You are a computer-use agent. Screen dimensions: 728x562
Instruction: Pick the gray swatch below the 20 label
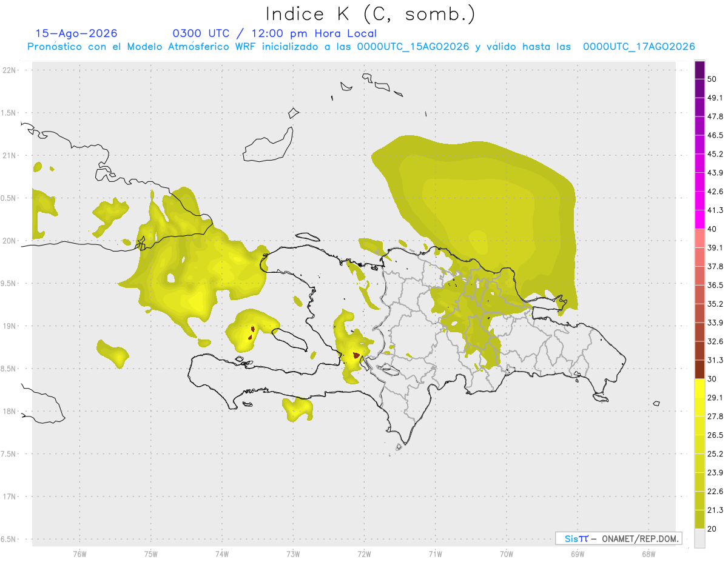700,538
